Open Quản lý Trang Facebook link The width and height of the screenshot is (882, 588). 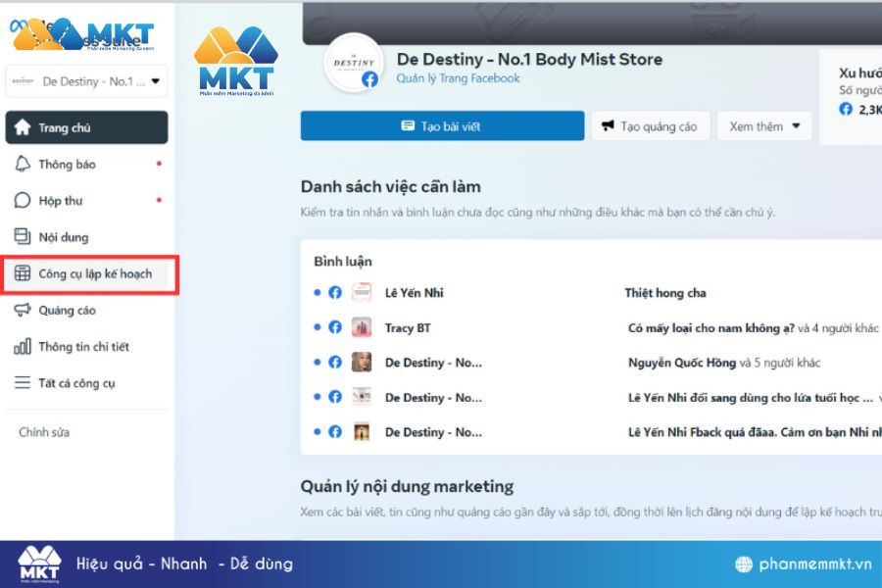[x=458, y=78]
